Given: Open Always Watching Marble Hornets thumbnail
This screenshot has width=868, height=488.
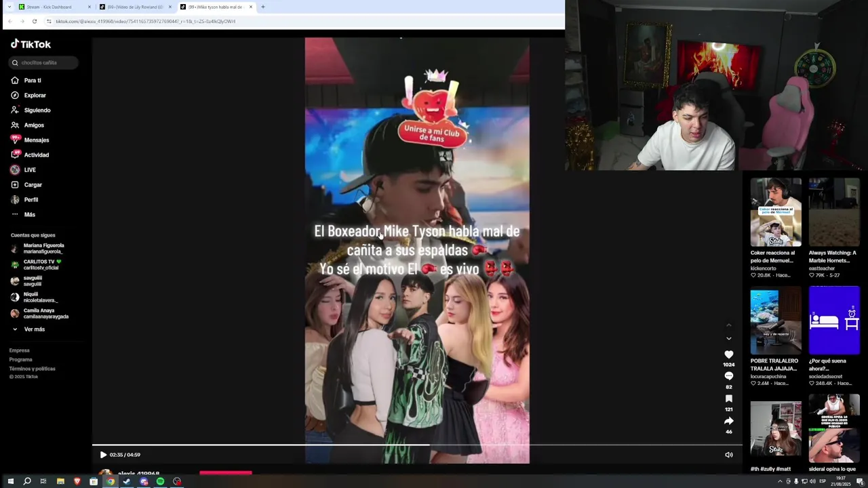Looking at the screenshot, I should tap(834, 212).
